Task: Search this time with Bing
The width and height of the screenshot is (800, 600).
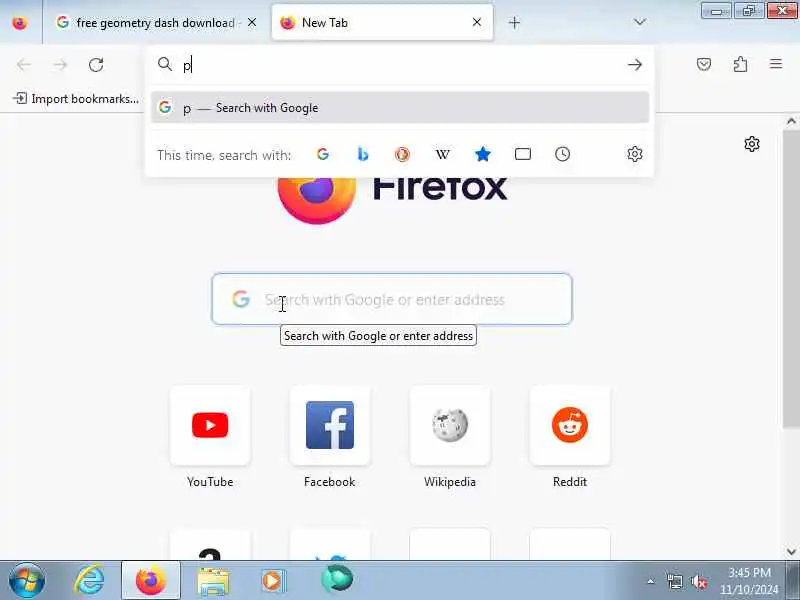Action: [363, 154]
